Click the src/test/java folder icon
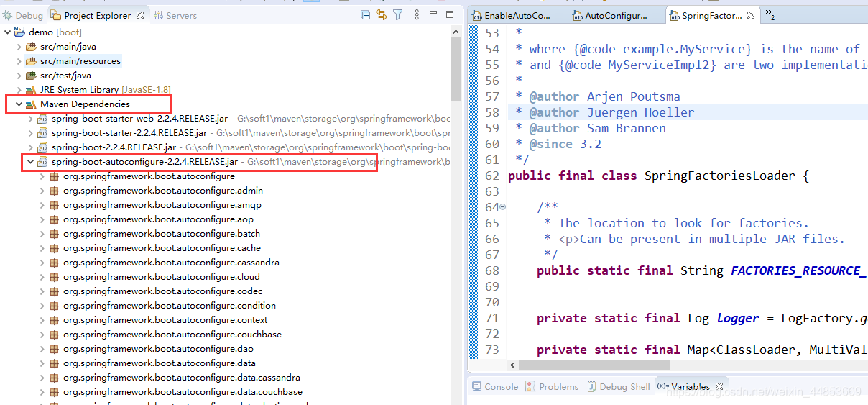The image size is (868, 405). tap(31, 76)
